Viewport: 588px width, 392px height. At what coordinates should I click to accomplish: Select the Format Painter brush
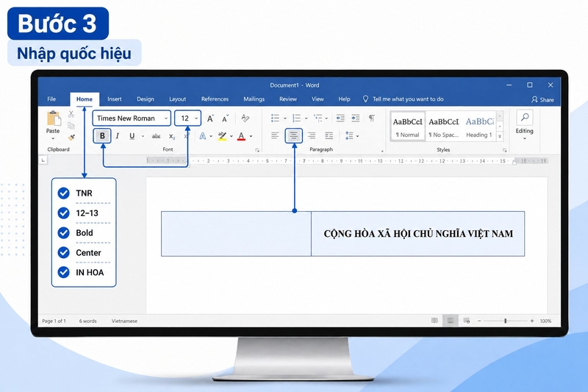[x=71, y=138]
